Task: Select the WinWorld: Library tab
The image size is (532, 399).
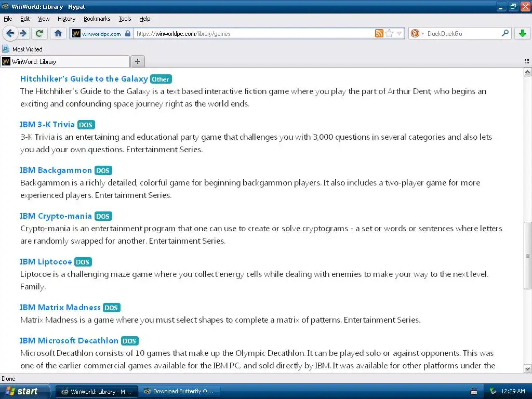Action: (65, 61)
